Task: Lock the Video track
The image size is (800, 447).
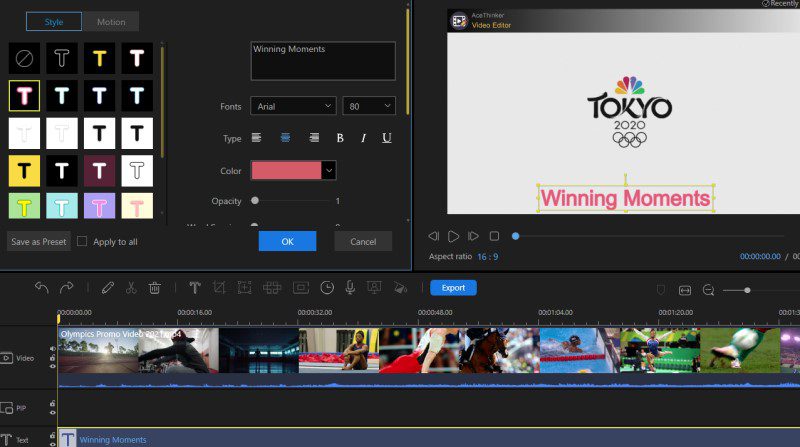Action: click(x=52, y=358)
